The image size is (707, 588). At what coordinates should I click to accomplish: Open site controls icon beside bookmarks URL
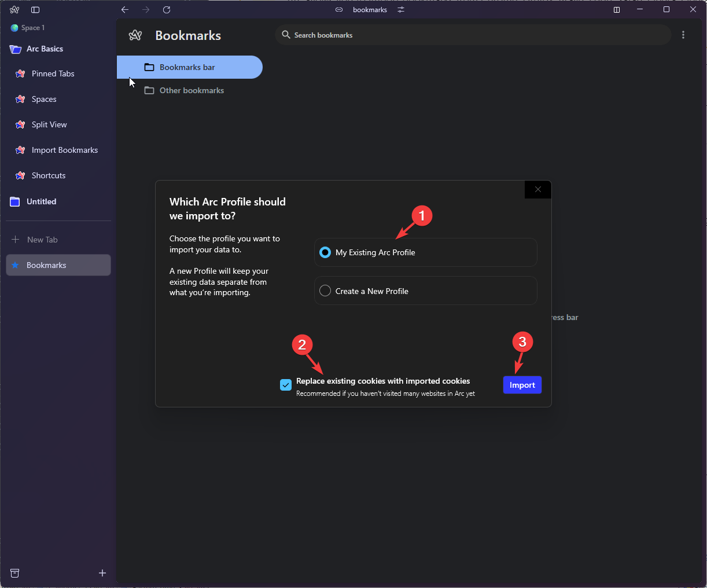click(401, 10)
